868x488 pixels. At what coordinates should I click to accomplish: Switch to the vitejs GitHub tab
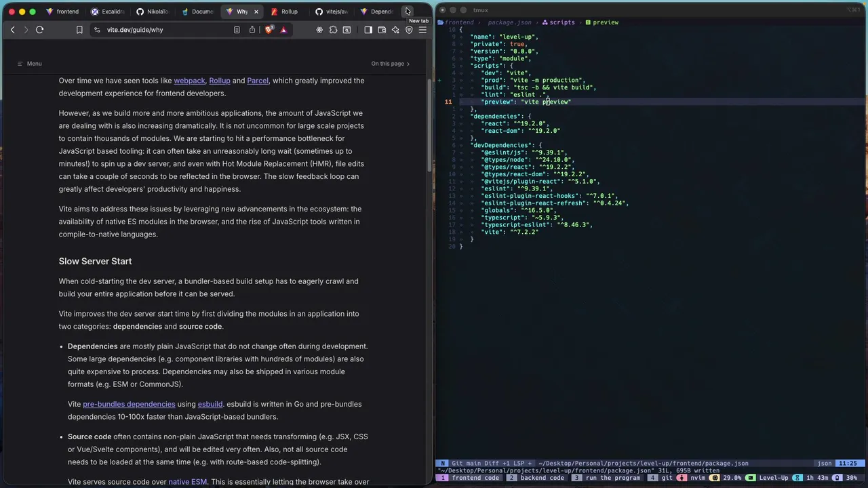click(332, 12)
